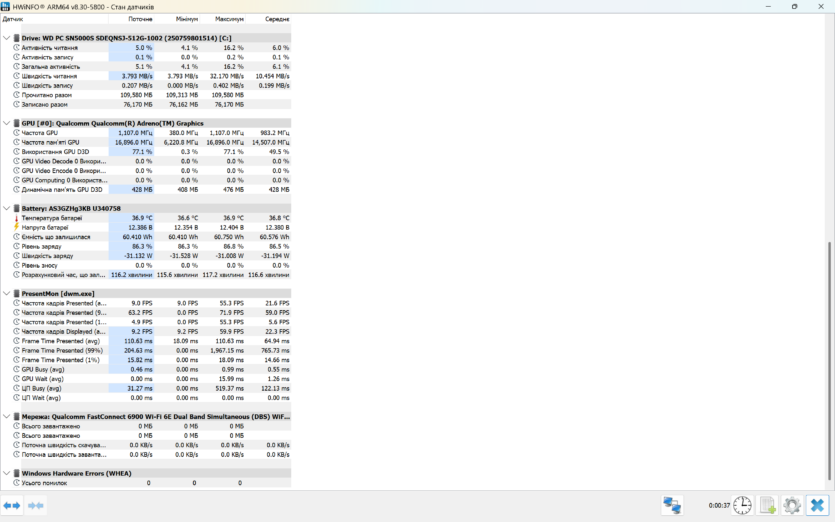Click lightning icon of Напруга батареї
835x522 pixels.
[17, 227]
